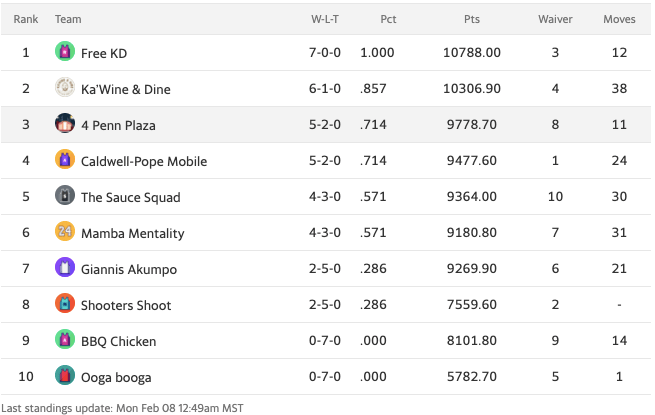Screen dimensions: 655x415
Task: Open the Ka'Wine & Dine team link
Action: pyautogui.click(x=125, y=89)
